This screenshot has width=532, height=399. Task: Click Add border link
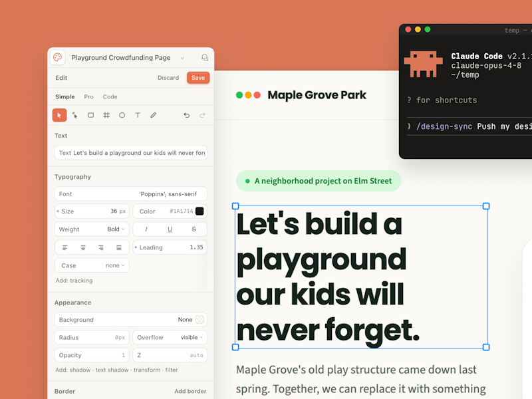point(190,391)
